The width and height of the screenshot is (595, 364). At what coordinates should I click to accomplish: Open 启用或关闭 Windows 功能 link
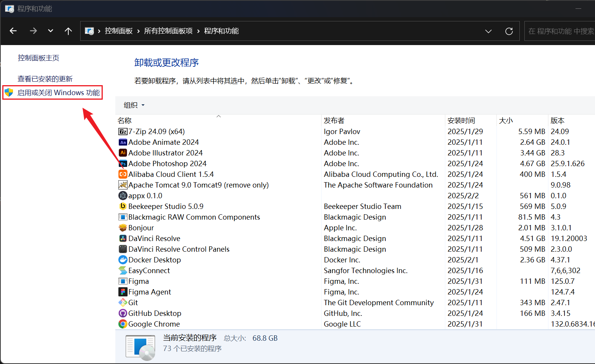(x=58, y=93)
